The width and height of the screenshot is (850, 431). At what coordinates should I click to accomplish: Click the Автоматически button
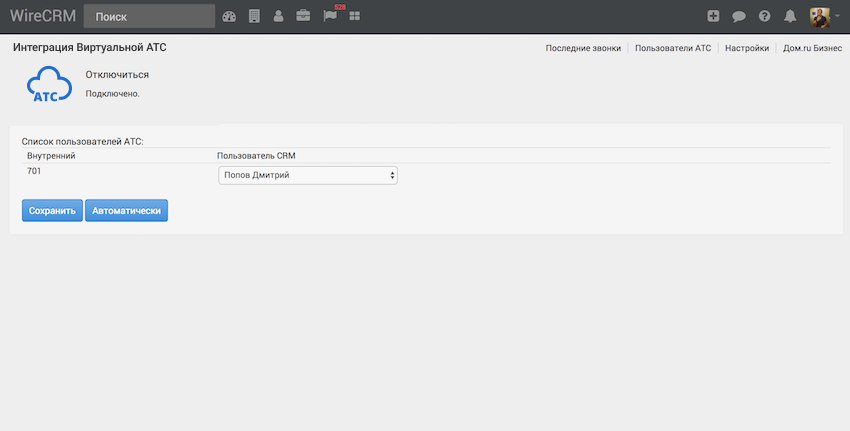(x=126, y=211)
